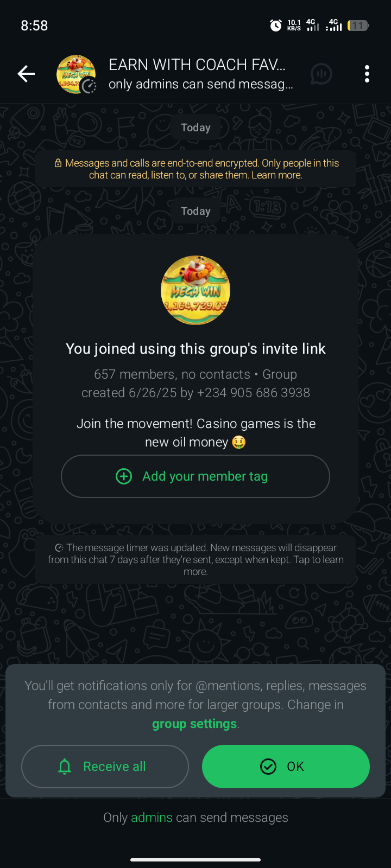Tap the back arrow in header
This screenshot has height=868, width=391.
click(x=26, y=74)
